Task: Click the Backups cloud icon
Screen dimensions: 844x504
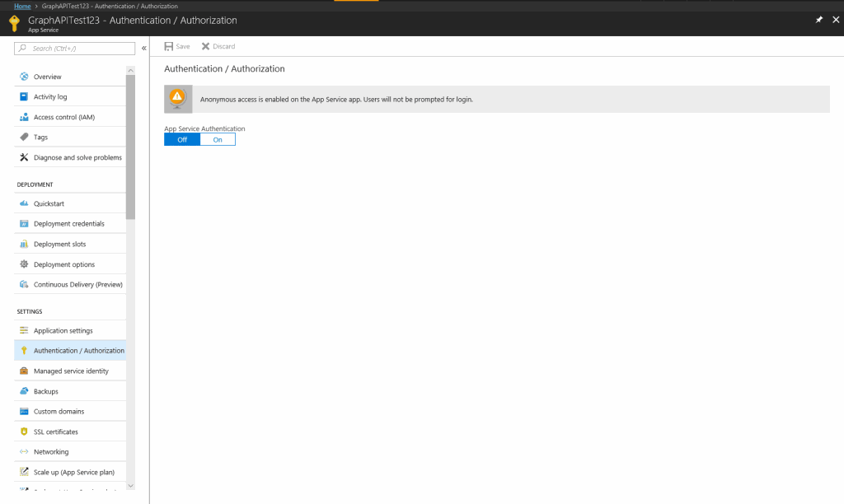Action: (24, 391)
